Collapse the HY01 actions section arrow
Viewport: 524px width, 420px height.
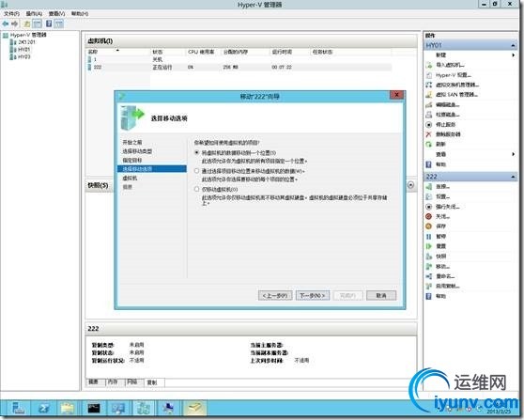513,45
